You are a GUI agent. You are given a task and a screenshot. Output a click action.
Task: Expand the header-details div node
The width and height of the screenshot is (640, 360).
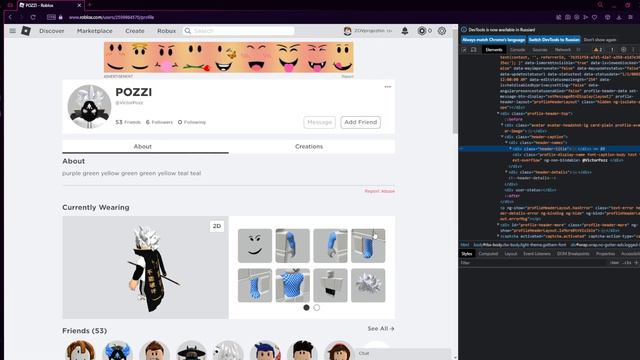tap(506, 172)
